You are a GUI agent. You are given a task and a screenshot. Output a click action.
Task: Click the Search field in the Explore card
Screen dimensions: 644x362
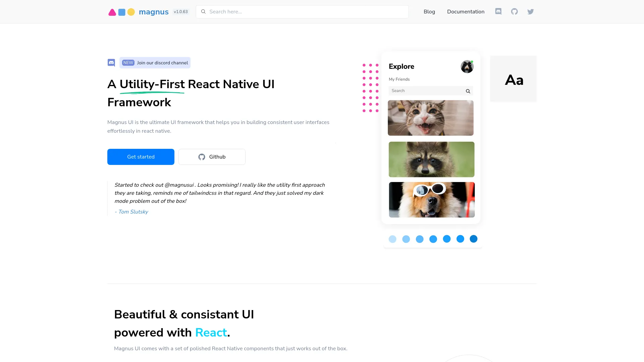(x=431, y=91)
